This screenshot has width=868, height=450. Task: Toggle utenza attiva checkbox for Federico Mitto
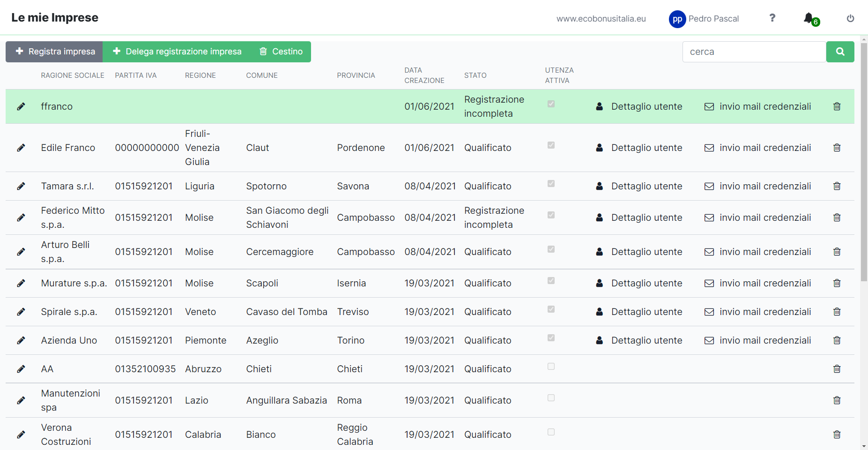551,215
